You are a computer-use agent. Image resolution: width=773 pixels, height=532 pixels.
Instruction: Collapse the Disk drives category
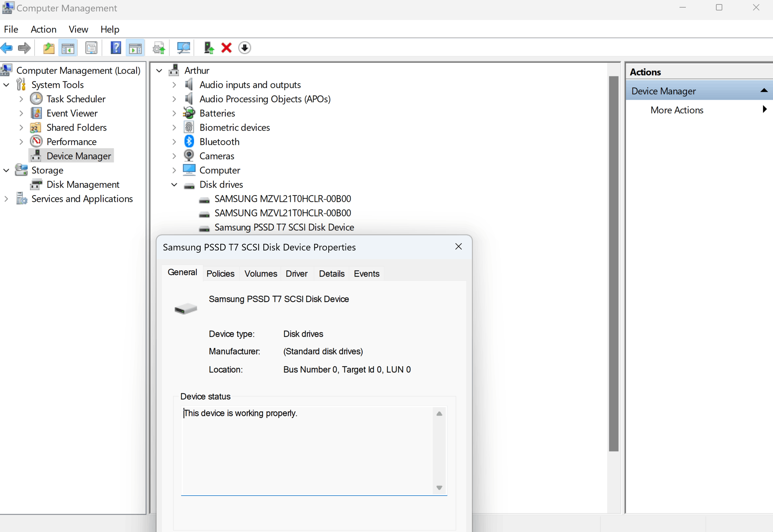(174, 184)
